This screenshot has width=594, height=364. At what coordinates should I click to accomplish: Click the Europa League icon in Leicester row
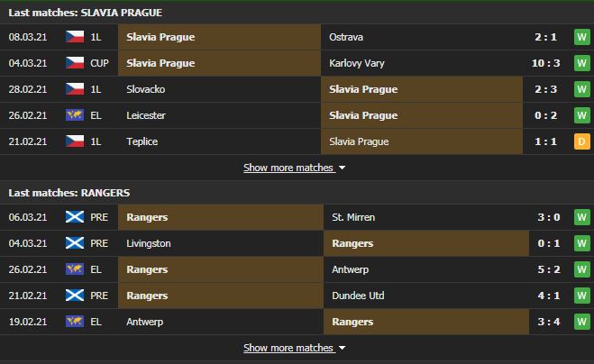pyautogui.click(x=75, y=115)
